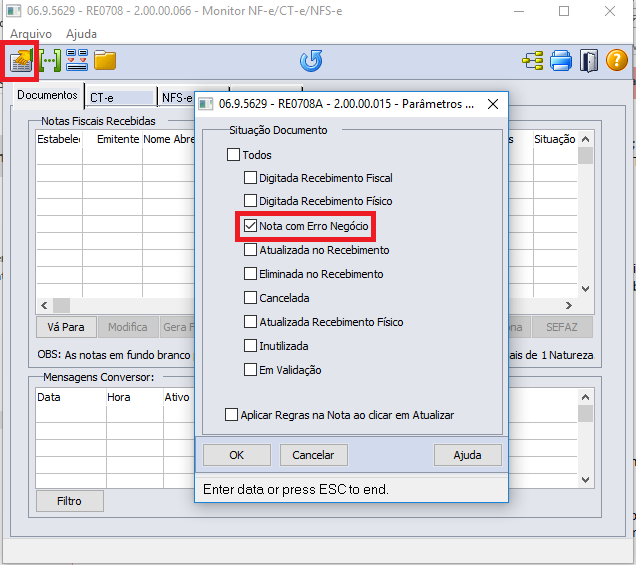Click the Mensagens Conversor scroll up arrow
The width and height of the screenshot is (636, 565).
(585, 397)
